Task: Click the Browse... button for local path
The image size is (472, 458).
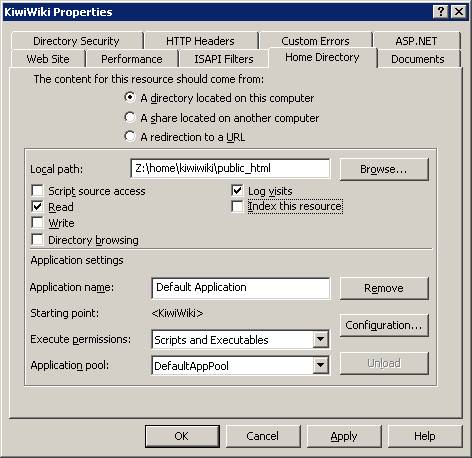Action: click(x=384, y=169)
